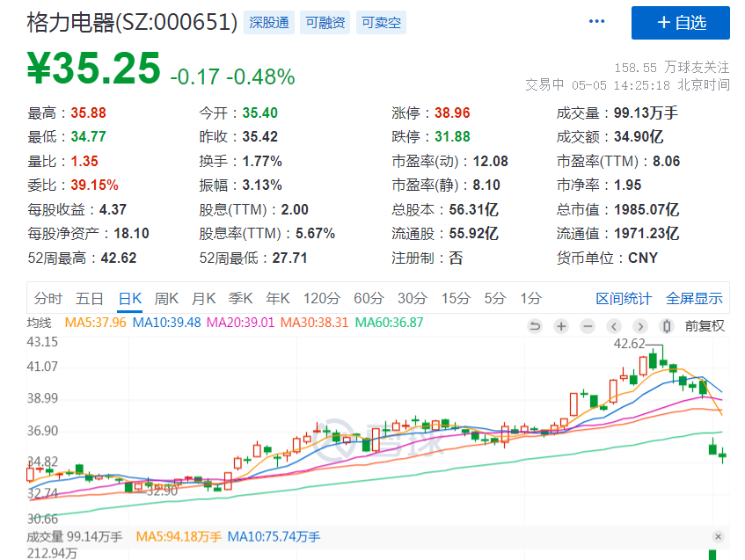Select the 周K weekly chart tab
This screenshot has height=560, width=745.
[167, 298]
